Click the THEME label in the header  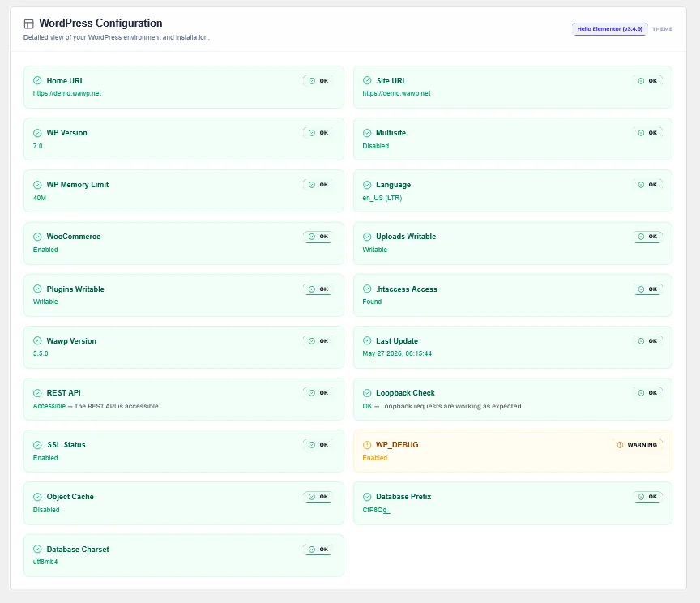[662, 29]
